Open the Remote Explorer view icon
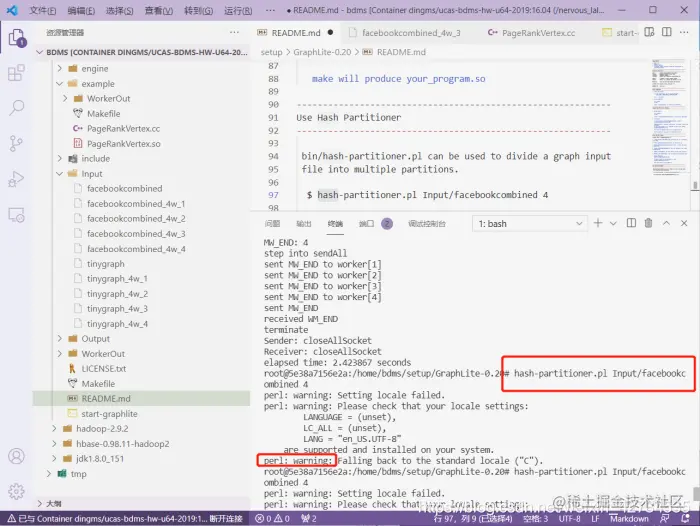Viewport: 700px width, 526px height. click(x=17, y=215)
